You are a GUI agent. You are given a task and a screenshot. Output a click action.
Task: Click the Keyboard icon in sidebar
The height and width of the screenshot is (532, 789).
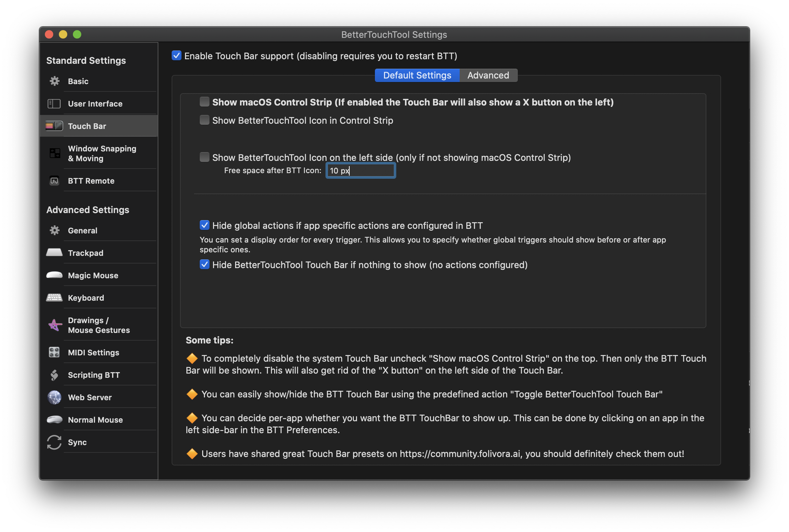pos(54,298)
